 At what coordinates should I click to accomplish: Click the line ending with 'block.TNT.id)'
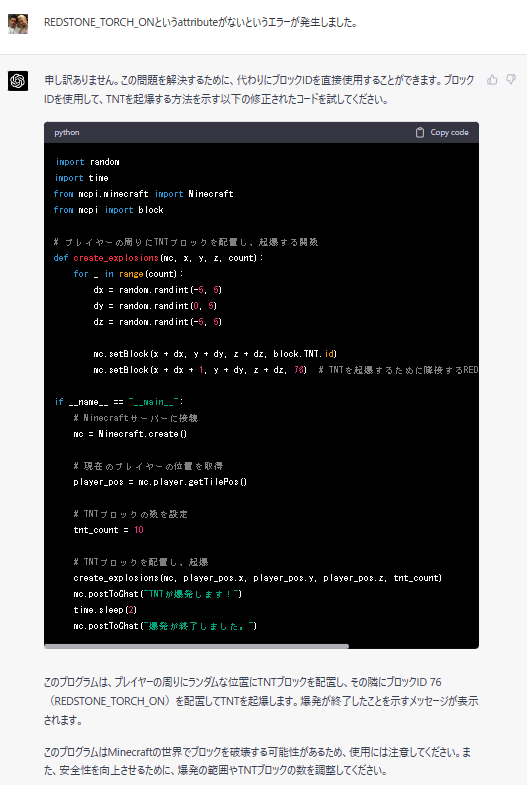pyautogui.click(x=215, y=354)
